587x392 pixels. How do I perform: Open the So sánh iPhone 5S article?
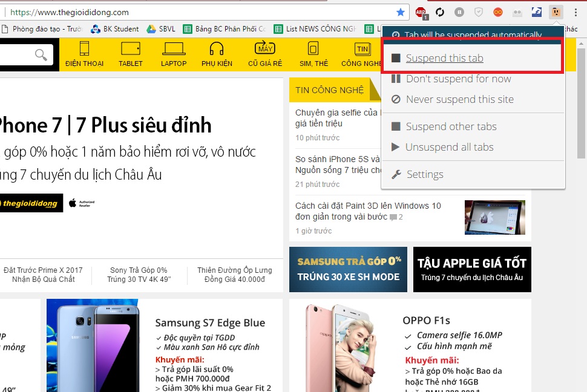(x=338, y=165)
